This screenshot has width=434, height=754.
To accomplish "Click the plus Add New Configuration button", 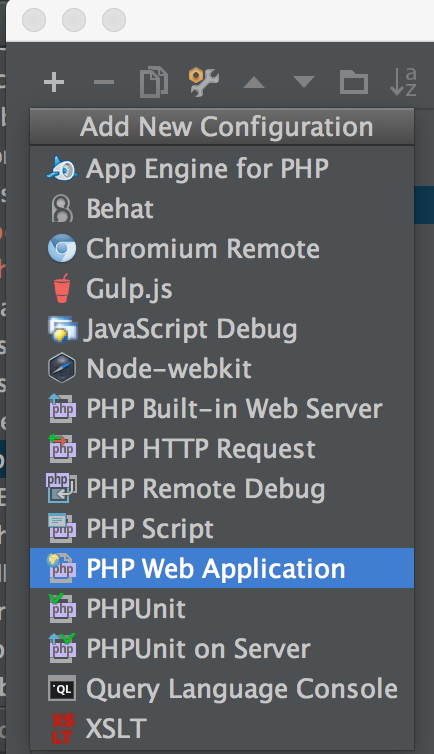I will tap(54, 82).
